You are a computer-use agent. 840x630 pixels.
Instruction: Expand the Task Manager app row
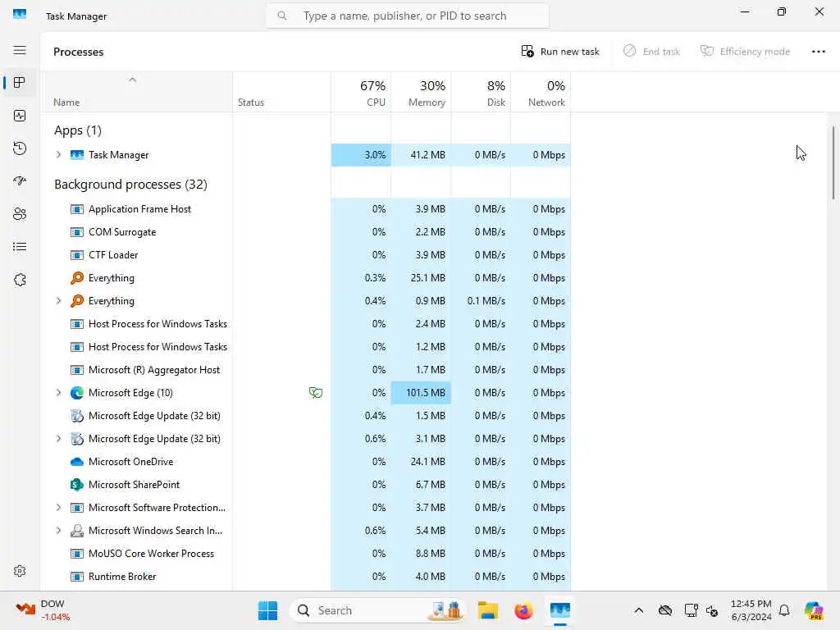(x=58, y=155)
